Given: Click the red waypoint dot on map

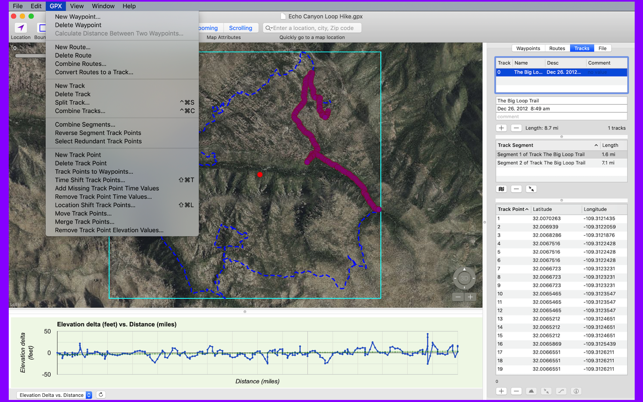Looking at the screenshot, I should pyautogui.click(x=260, y=175).
